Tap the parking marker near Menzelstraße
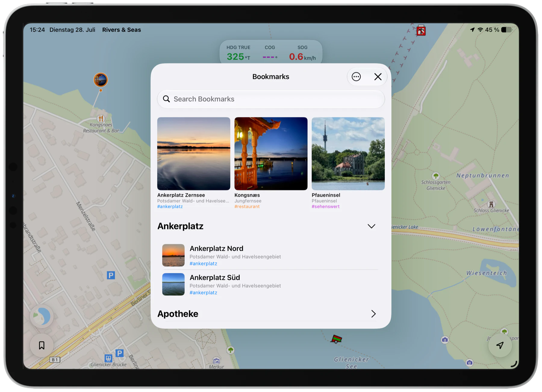 111,275
